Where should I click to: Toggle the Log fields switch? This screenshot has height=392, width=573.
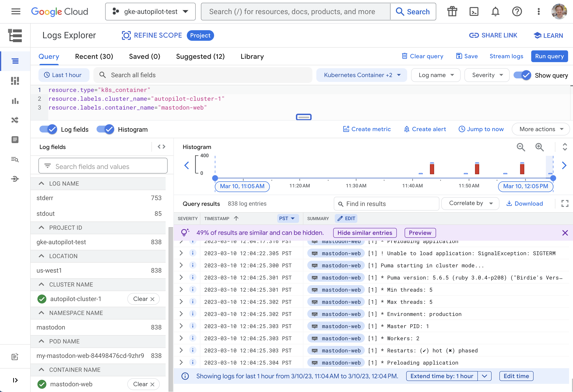point(48,129)
